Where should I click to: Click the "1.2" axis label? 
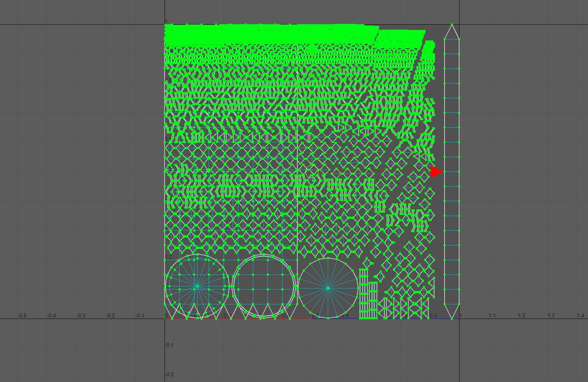tap(521, 316)
